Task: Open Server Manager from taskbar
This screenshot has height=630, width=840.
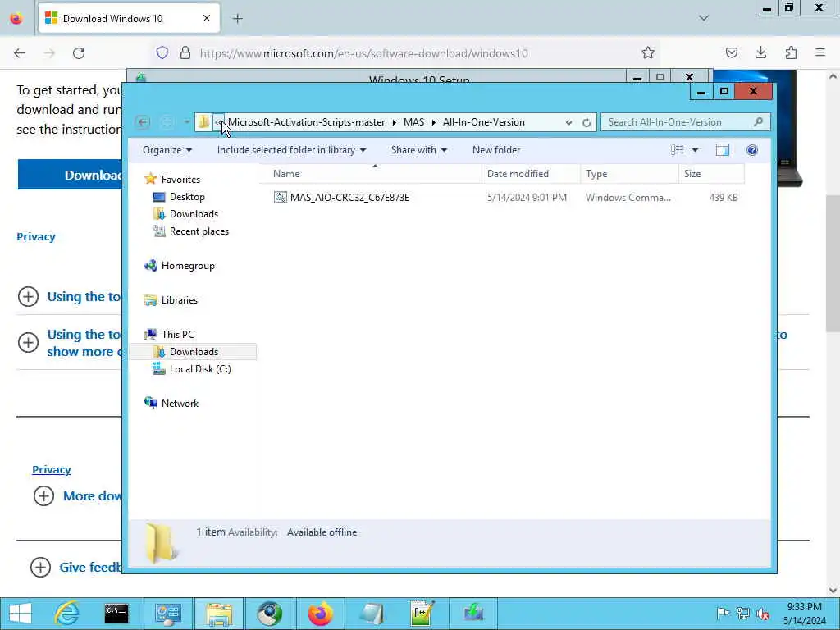Action: (x=167, y=614)
